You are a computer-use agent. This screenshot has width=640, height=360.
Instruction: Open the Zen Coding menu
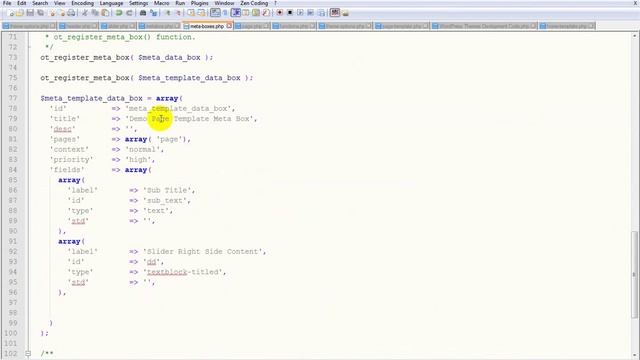(x=254, y=3)
